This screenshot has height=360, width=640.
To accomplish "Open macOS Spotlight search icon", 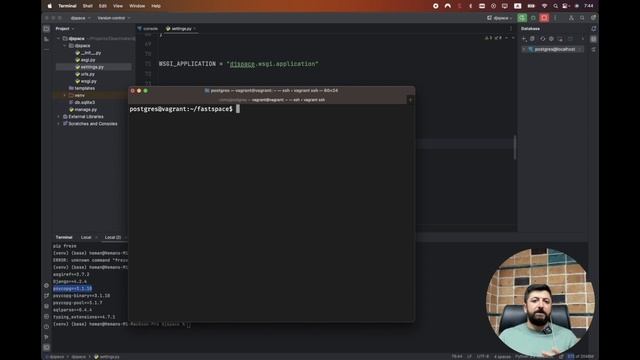I will [x=556, y=6].
